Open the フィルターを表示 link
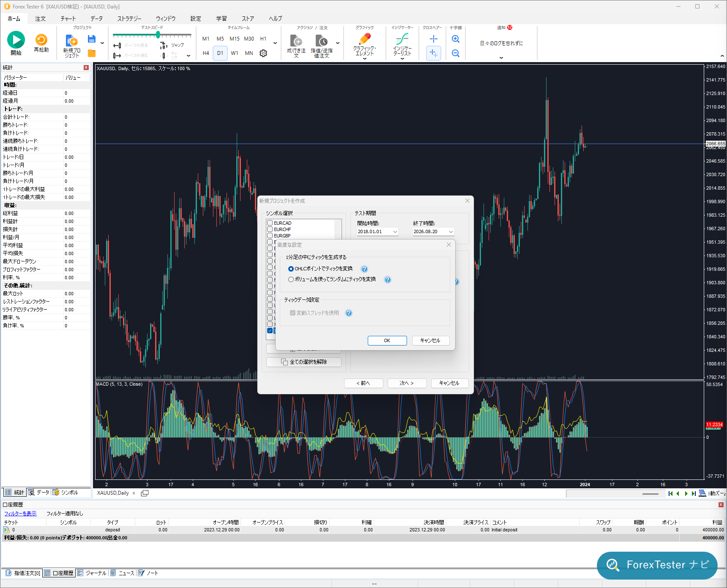727x588 pixels. (x=20, y=514)
